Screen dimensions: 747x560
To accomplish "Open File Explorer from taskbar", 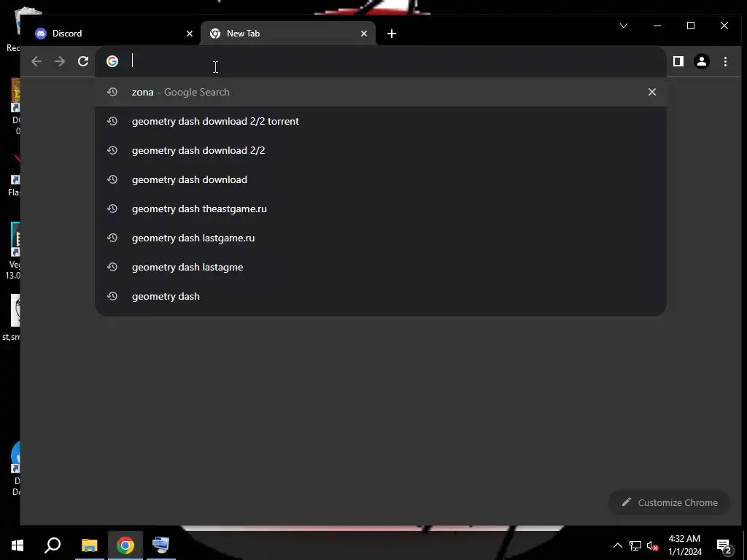I will coord(89,545).
